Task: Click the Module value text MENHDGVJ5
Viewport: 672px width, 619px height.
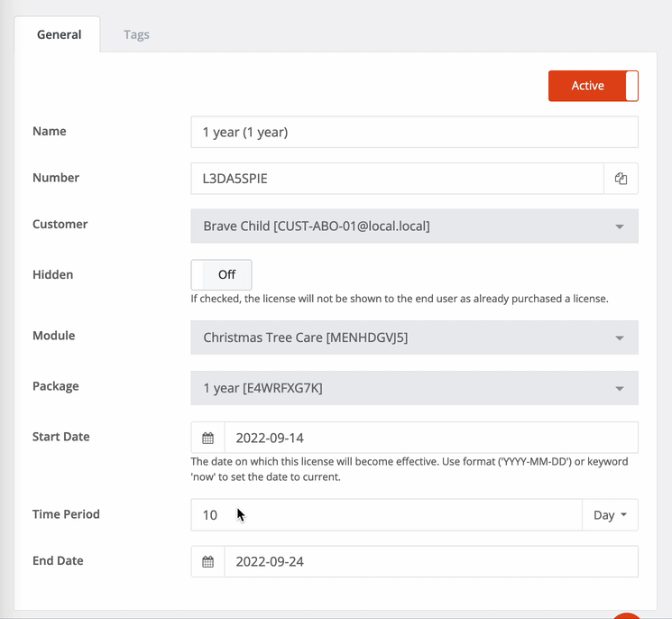Action: point(367,337)
